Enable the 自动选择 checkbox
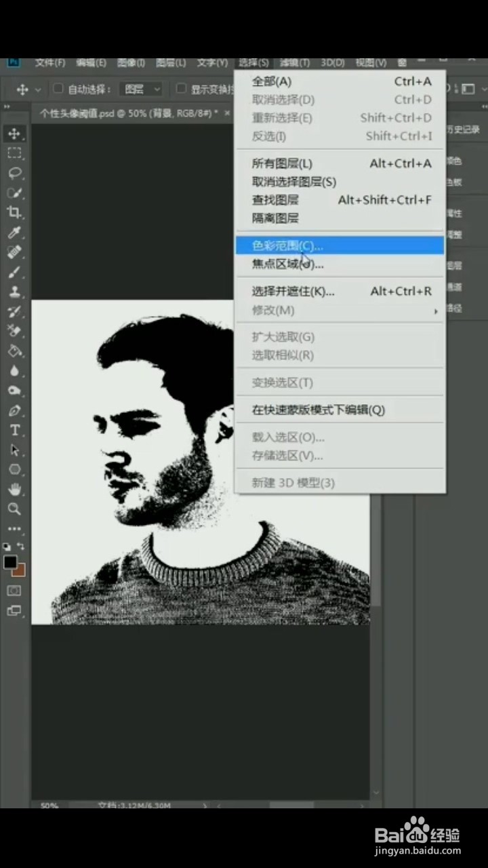The image size is (488, 868). coord(58,89)
